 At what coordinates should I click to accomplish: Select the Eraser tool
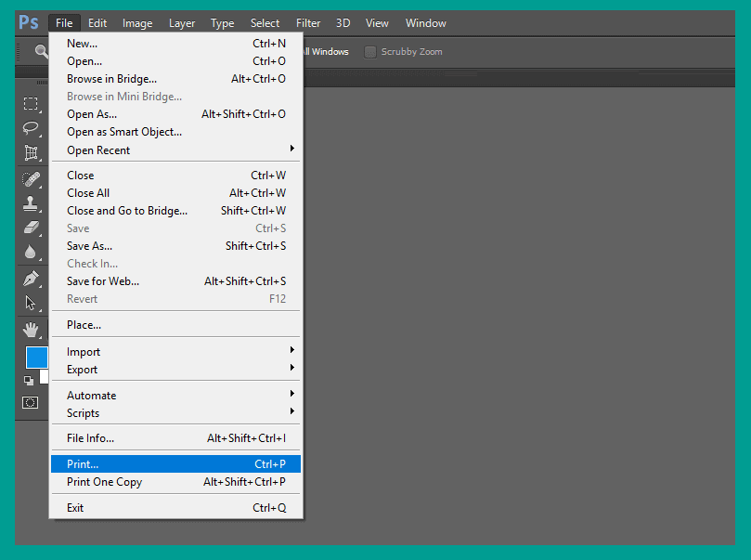click(x=32, y=228)
